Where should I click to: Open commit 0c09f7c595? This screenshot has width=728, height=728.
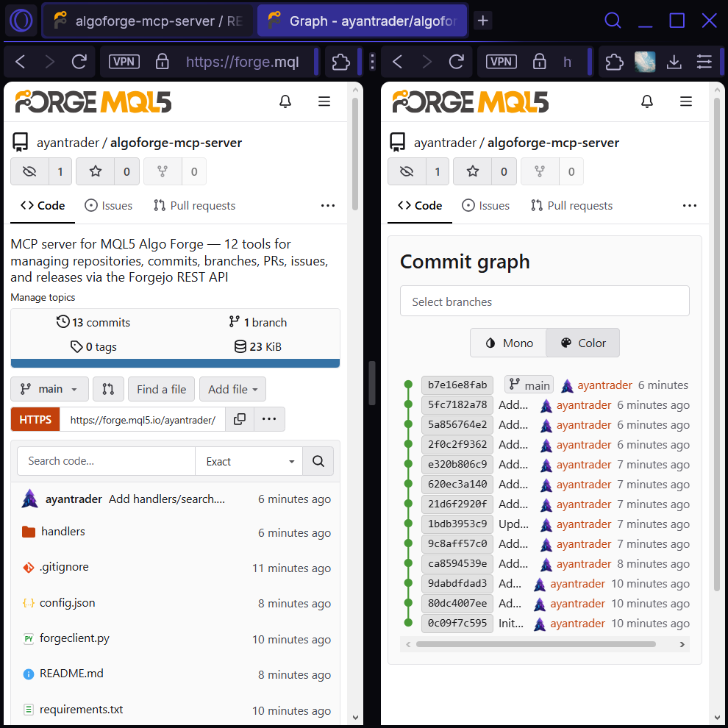pyautogui.click(x=457, y=623)
